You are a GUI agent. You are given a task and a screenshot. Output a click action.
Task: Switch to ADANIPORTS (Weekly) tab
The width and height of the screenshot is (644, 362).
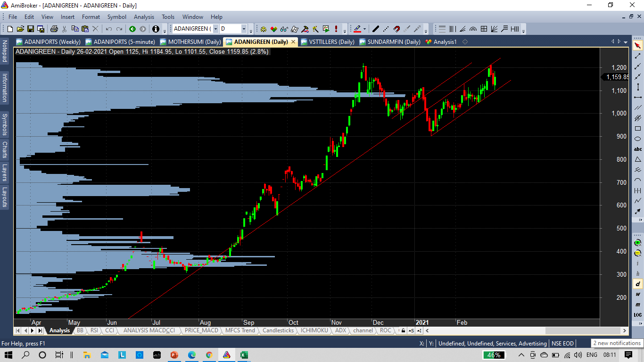click(x=48, y=42)
